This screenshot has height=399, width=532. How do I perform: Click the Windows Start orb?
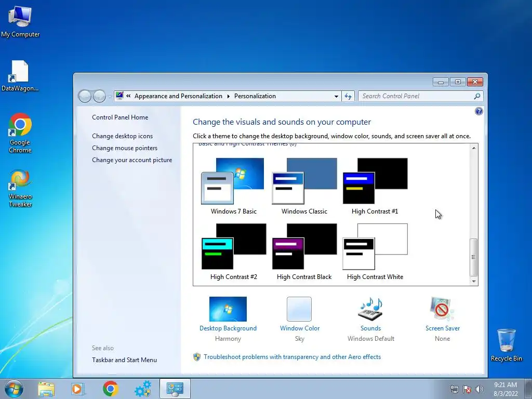[14, 389]
